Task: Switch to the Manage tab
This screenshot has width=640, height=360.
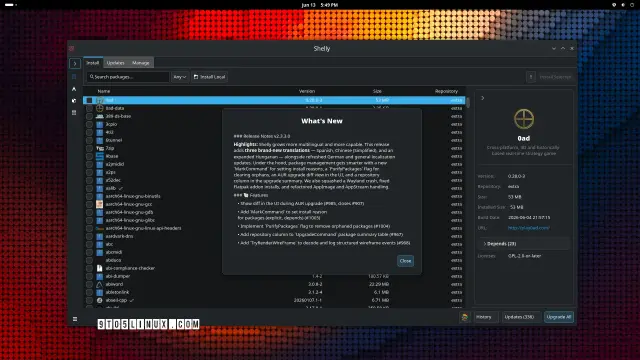Action: tap(140, 63)
